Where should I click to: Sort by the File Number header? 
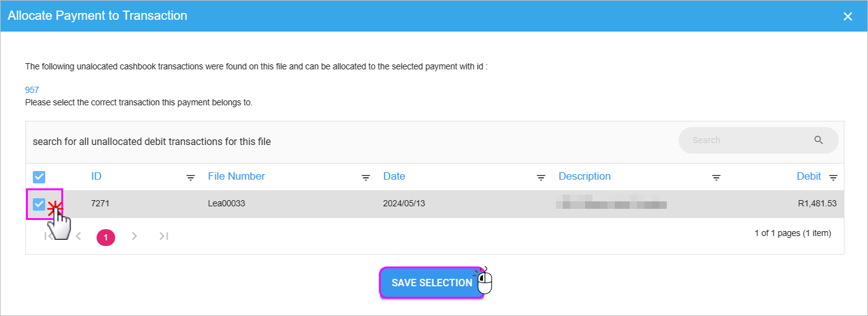tap(237, 176)
